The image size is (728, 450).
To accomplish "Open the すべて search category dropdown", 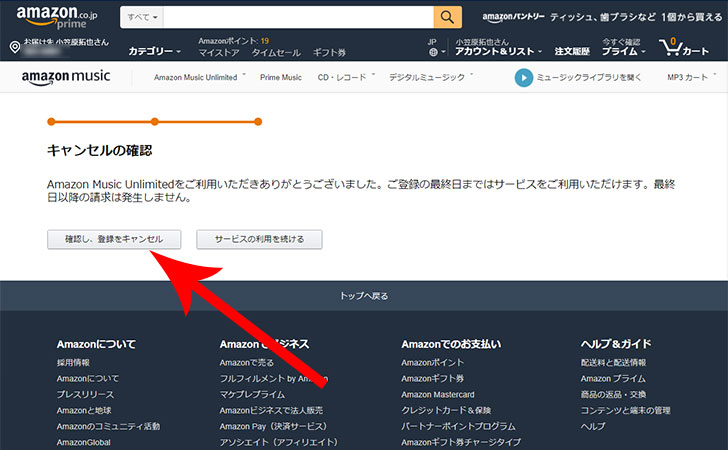I will pos(142,17).
